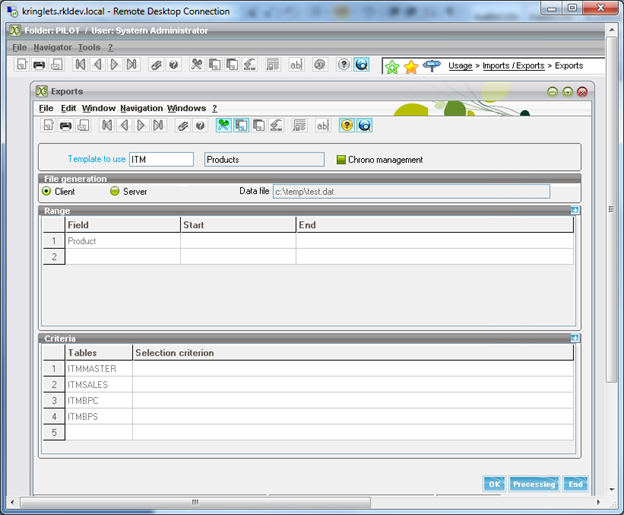Click the help question mark icon in Exports toolbar

point(201,125)
